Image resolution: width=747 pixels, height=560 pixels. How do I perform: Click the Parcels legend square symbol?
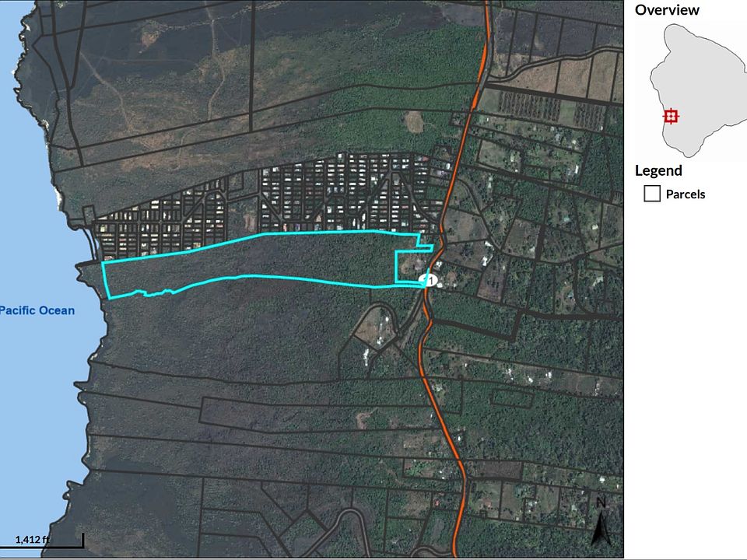(652, 194)
